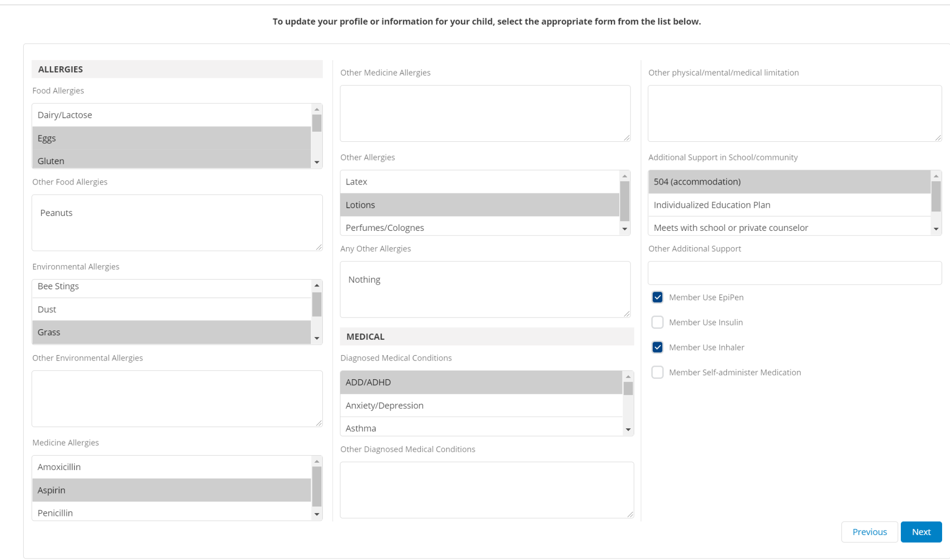Click the down arrow on Other Allergies scrollbar
This screenshot has height=560, width=950.
point(625,228)
